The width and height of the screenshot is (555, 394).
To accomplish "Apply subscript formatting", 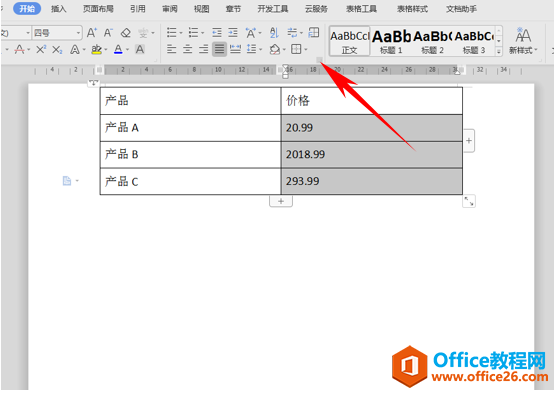I will click(x=57, y=50).
